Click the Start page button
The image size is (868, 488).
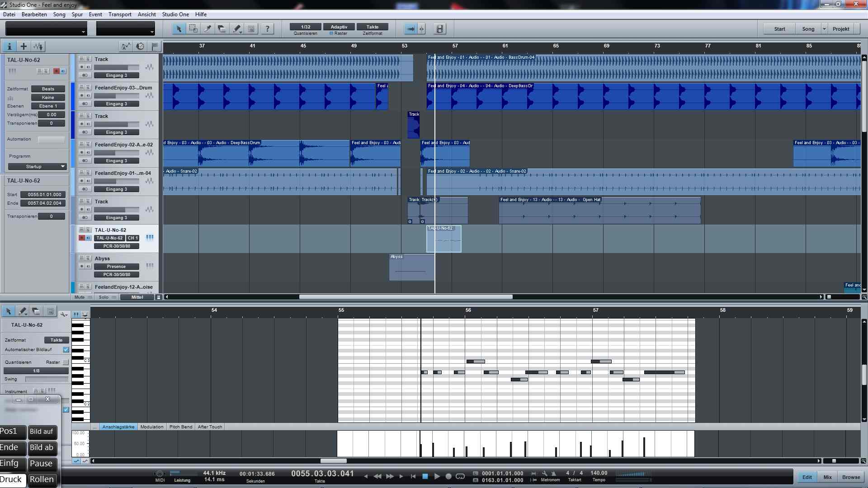tap(779, 29)
